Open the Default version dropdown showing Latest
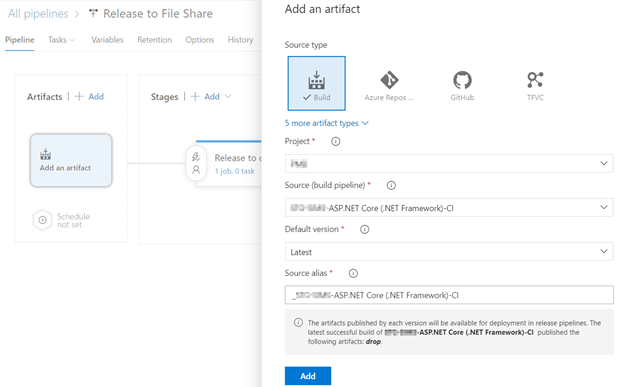Image resolution: width=624 pixels, height=387 pixels. (449, 252)
